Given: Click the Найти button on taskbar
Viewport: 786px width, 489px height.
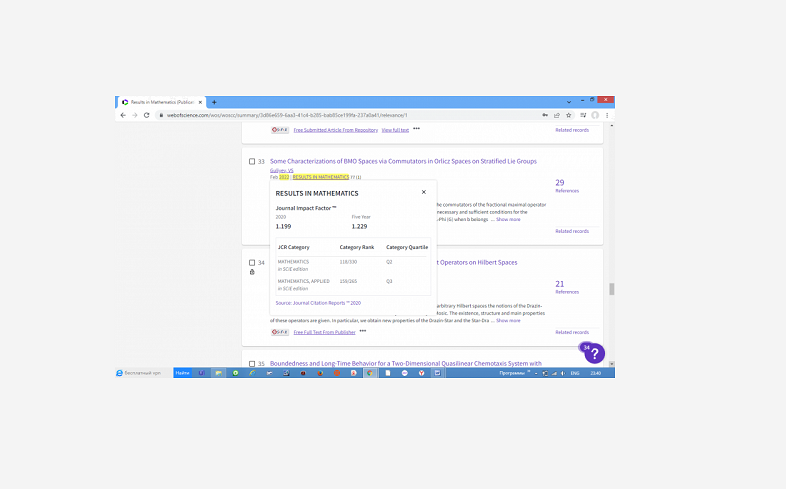Looking at the screenshot, I should pos(182,373).
